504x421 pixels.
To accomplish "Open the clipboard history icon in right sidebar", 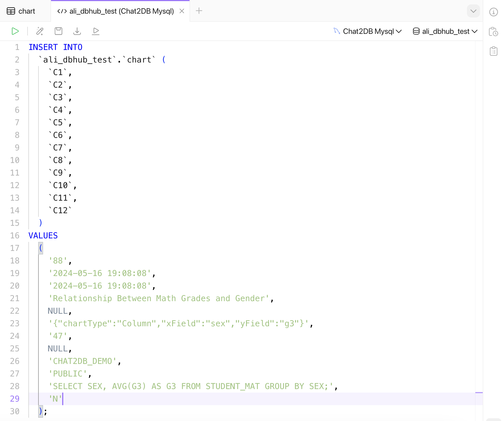I will point(493,32).
